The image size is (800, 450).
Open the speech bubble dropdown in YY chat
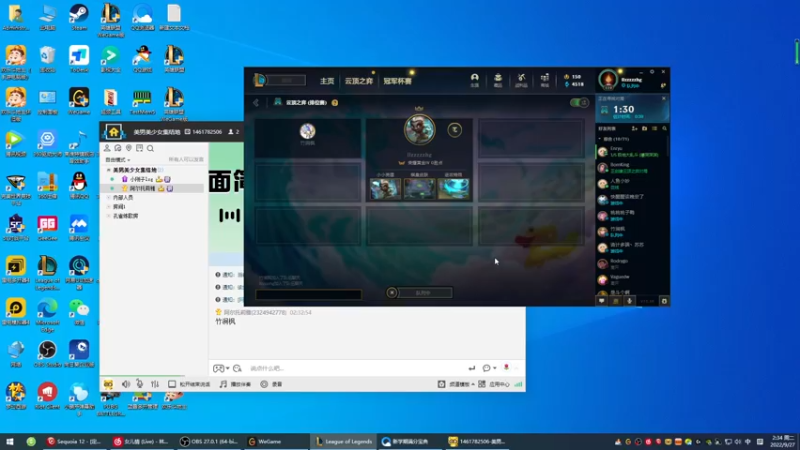(489, 368)
